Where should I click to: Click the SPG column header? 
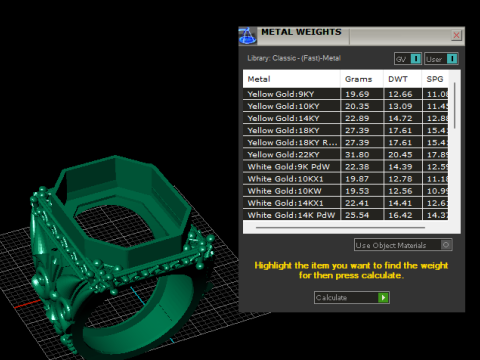pyautogui.click(x=435, y=79)
